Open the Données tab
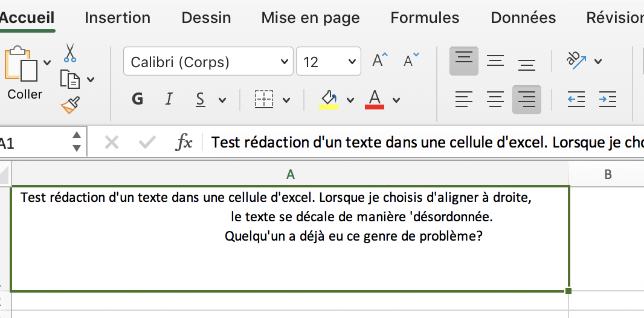 tap(523, 18)
